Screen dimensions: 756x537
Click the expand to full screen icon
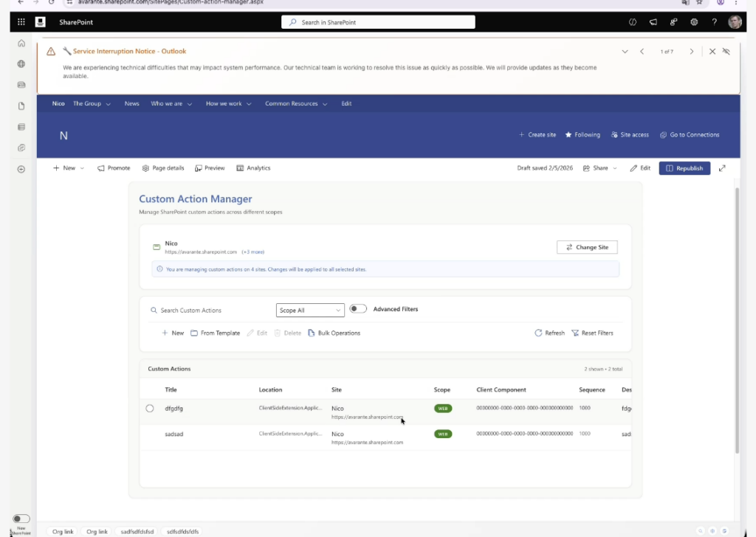coord(722,168)
